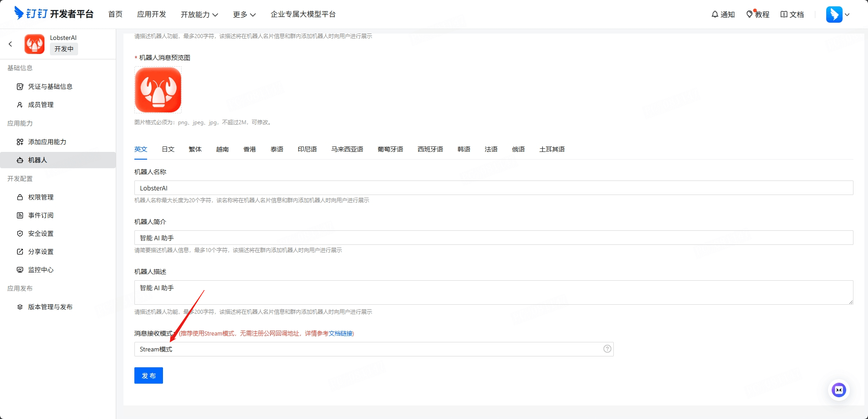Screen dimensions: 868x419
Task: Click the 教程 tutorial icon
Action: coord(758,14)
